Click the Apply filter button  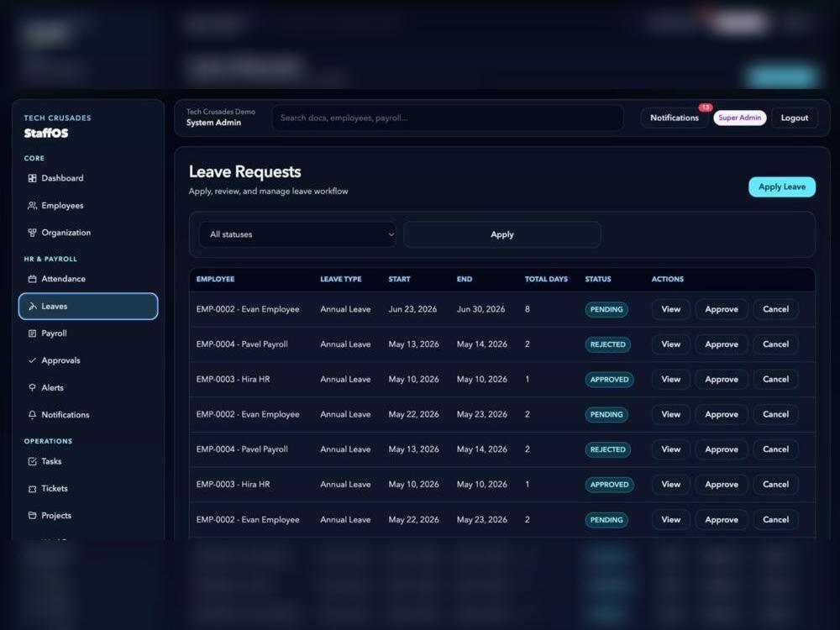[502, 234]
